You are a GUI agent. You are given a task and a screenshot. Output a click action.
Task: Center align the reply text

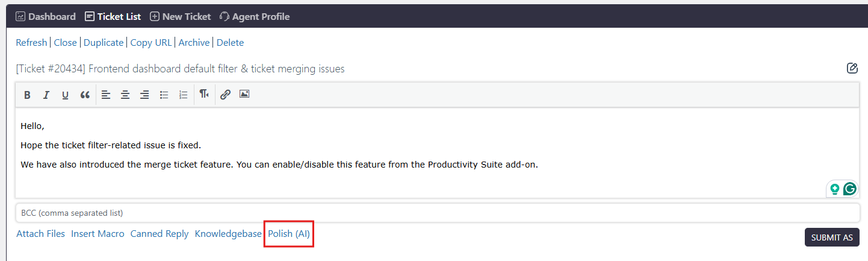coord(125,95)
